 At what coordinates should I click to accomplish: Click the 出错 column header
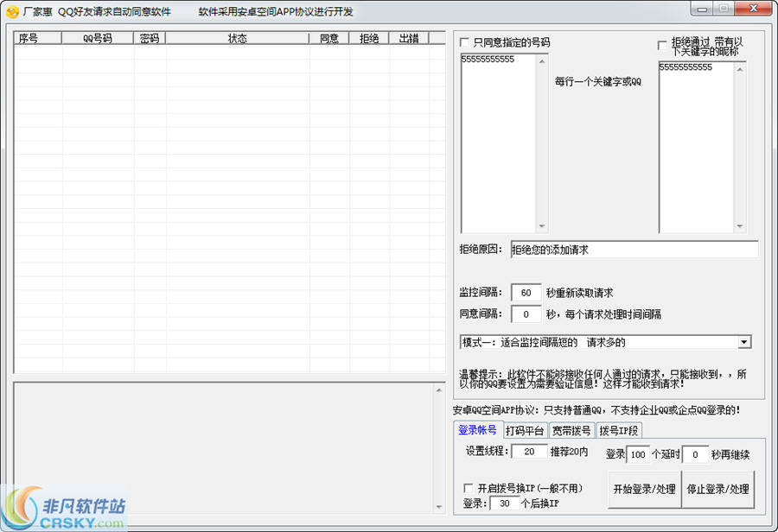coord(409,38)
